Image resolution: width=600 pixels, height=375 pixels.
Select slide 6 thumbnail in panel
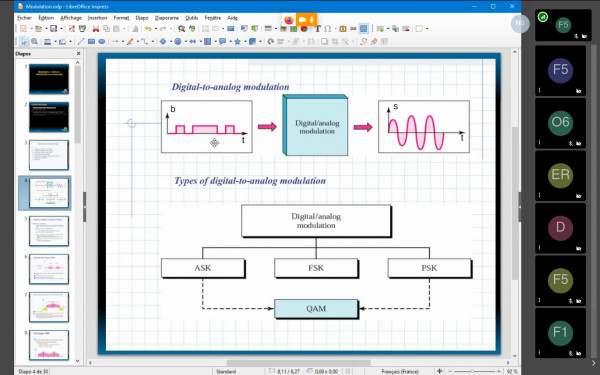coord(49,269)
